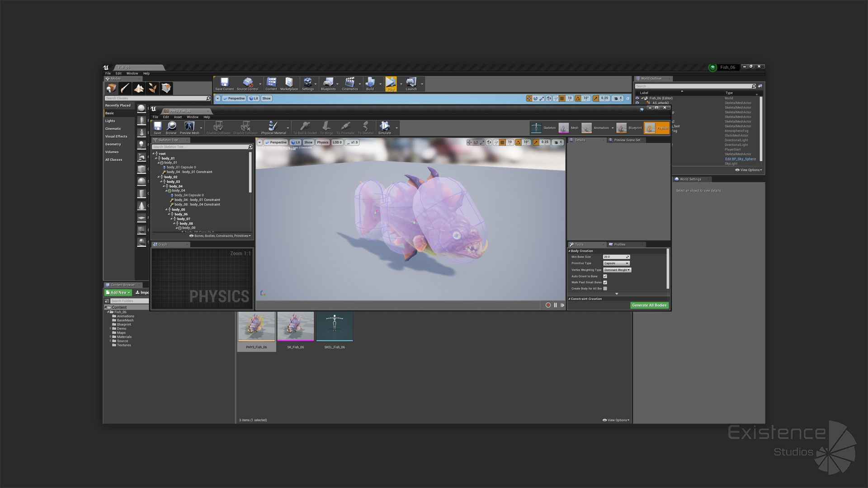Open Vertex Weighting Type dropdown
This screenshot has height=488, width=868.
click(617, 270)
